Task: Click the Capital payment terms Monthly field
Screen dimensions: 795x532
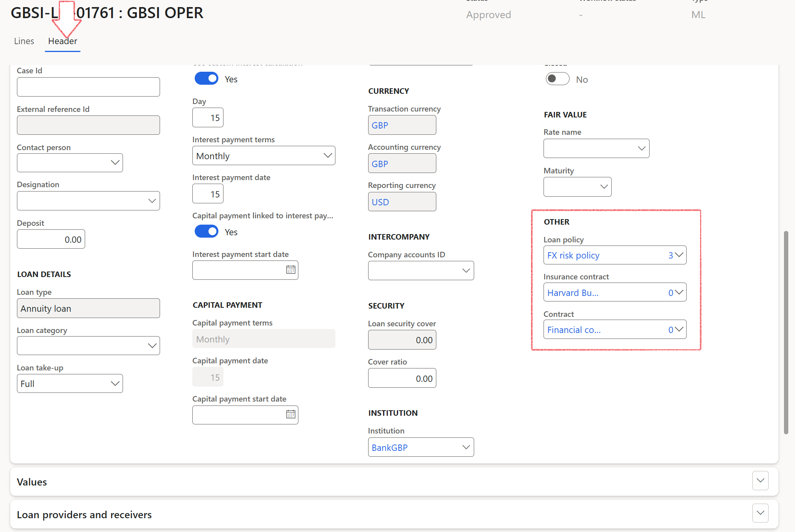Action: (264, 339)
